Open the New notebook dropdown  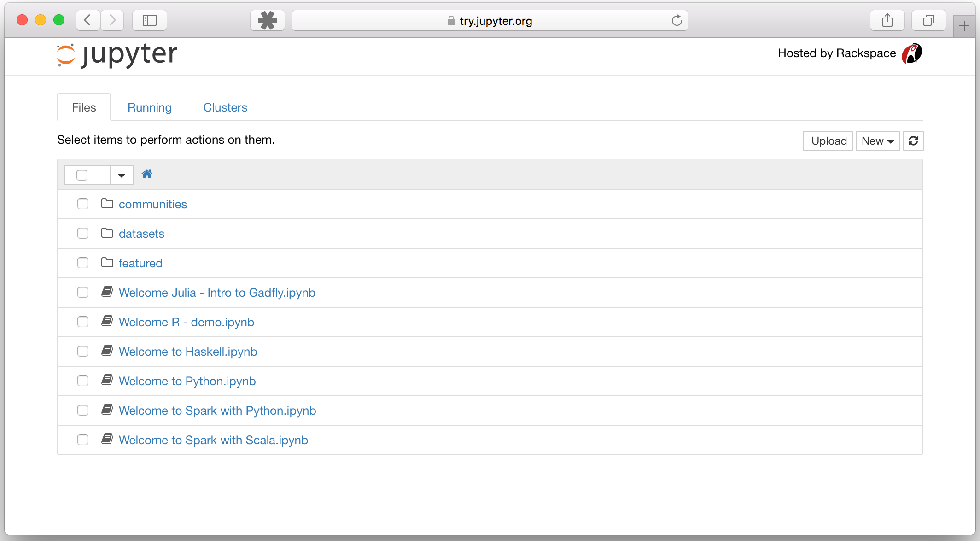[x=878, y=141]
